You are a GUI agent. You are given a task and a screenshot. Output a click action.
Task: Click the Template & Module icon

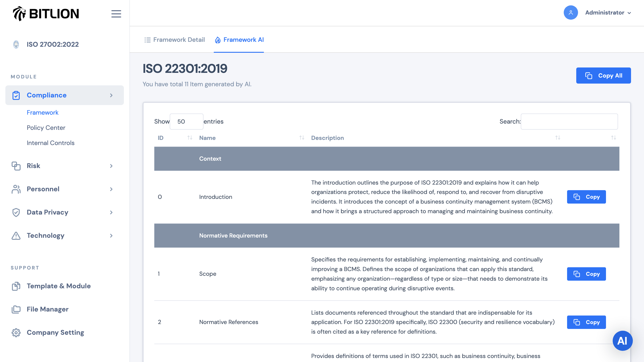tap(16, 286)
